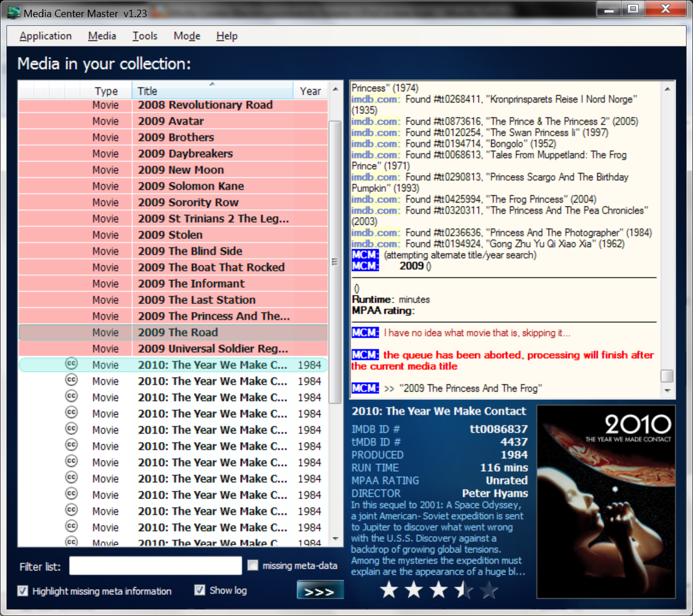Click imdb.com link for Gong Zhu Yu Qi Xiao Xia
The width and height of the screenshot is (693, 616).
coord(375,244)
